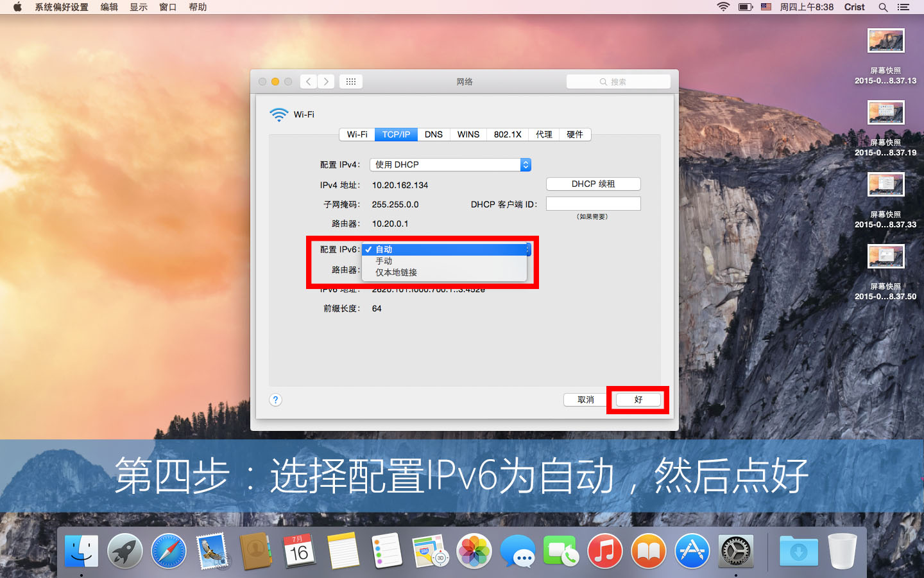The image size is (924, 578).
Task: Click the DHCP 客户端 ID field
Action: [x=593, y=204]
